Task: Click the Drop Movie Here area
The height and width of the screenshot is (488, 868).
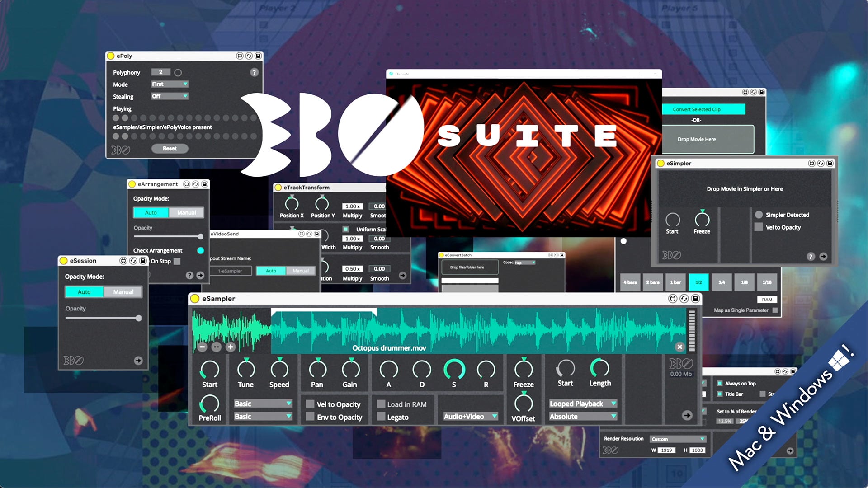Action: 708,139
